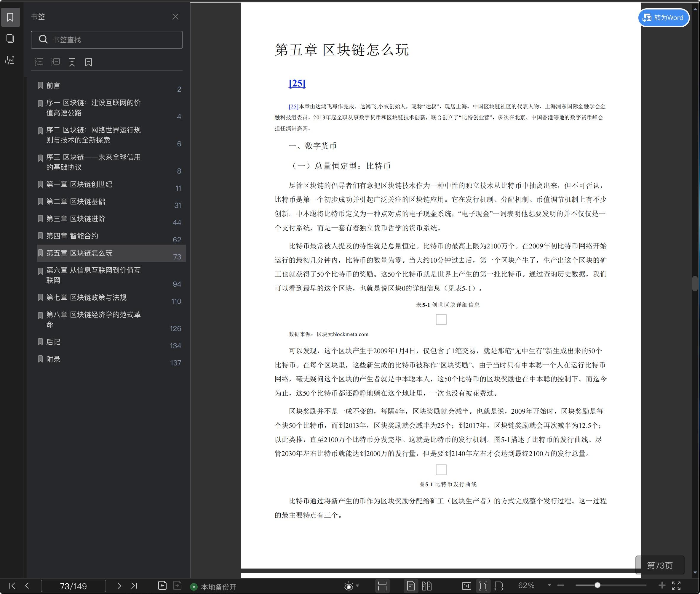Click the search magnifier icon in the bookmark search box
This screenshot has height=594, width=700.
(x=43, y=40)
